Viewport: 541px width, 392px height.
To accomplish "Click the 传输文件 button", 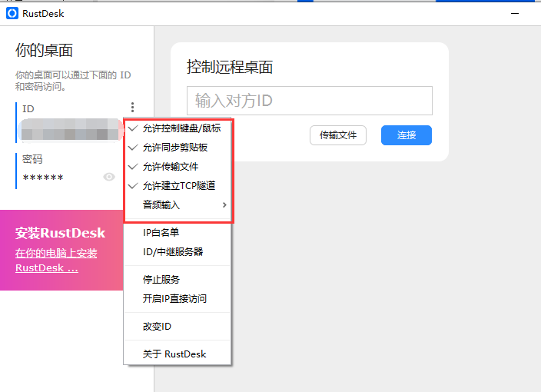I will tap(338, 135).
